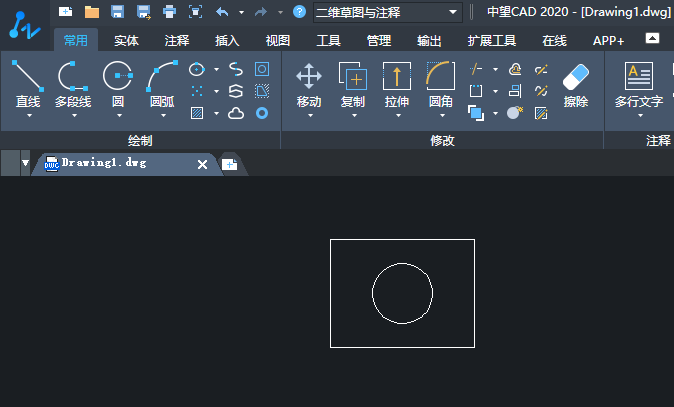Screen dimensions: 674x407
Task: Select the align objects icon
Action: [x=515, y=91]
